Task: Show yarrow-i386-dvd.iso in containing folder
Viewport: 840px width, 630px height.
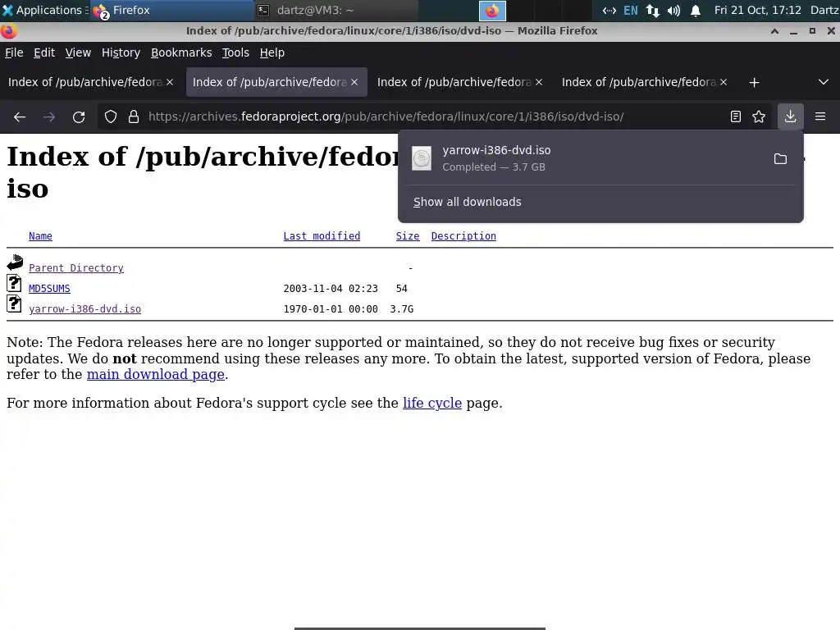Action: point(780,159)
